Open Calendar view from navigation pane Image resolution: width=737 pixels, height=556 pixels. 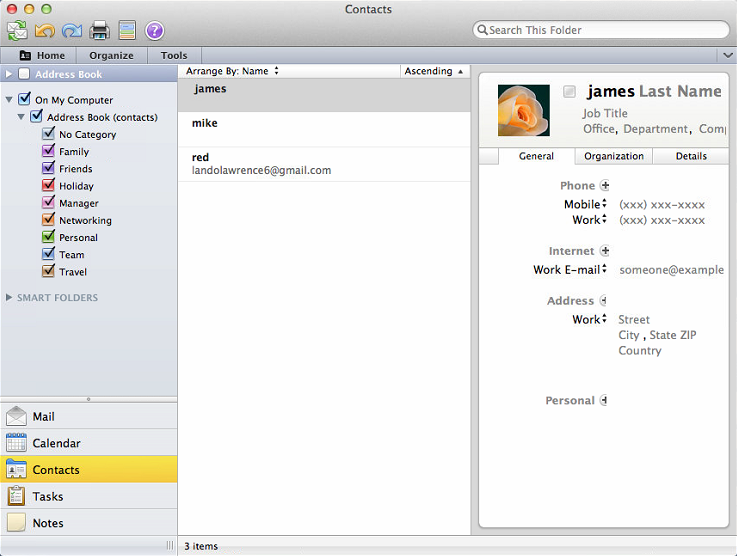(56, 443)
